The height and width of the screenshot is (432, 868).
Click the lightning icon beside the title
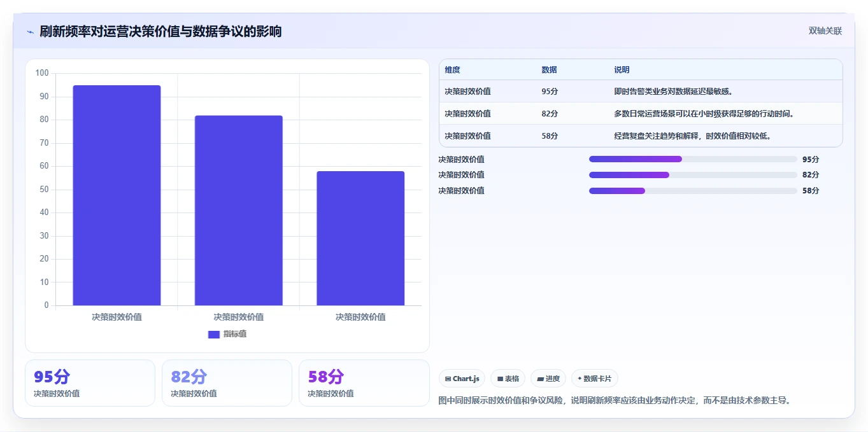point(30,32)
